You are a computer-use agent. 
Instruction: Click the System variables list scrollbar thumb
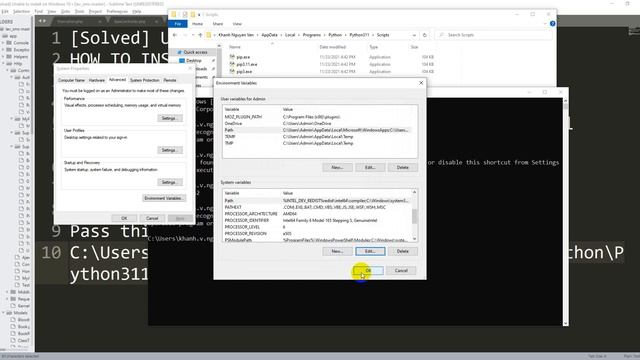[414, 216]
